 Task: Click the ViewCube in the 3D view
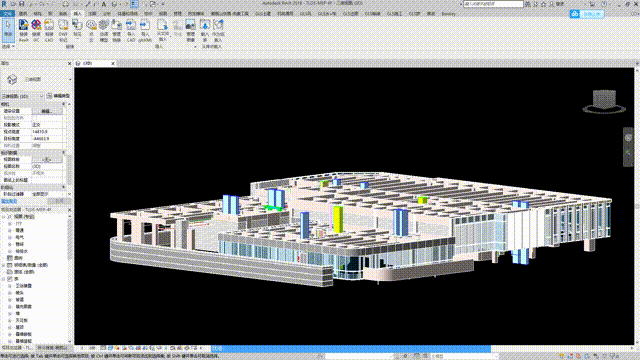[604, 101]
